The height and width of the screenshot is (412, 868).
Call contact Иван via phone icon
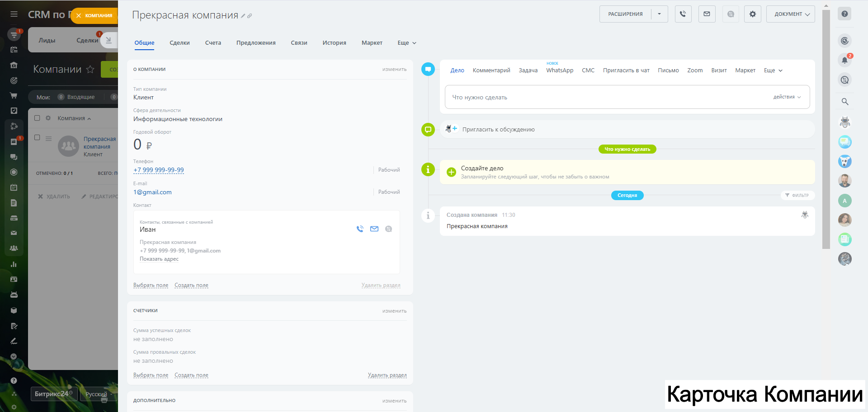(360, 229)
